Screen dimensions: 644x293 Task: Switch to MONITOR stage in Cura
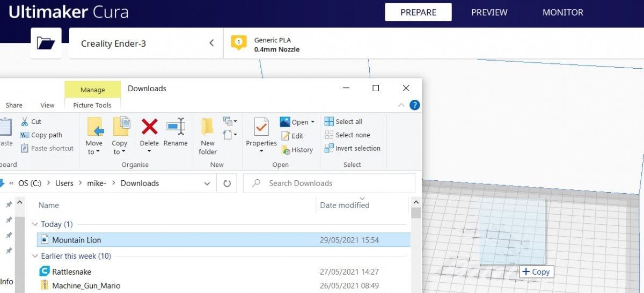(x=562, y=12)
